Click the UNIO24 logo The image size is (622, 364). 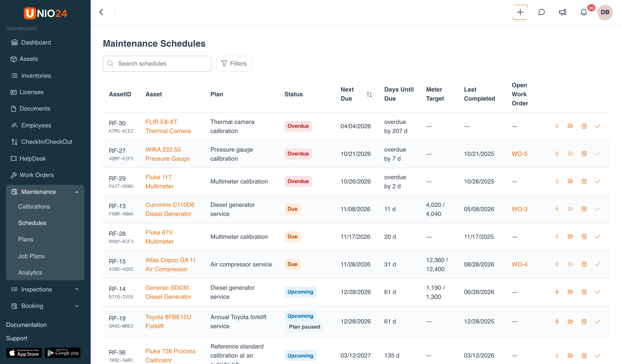point(45,13)
